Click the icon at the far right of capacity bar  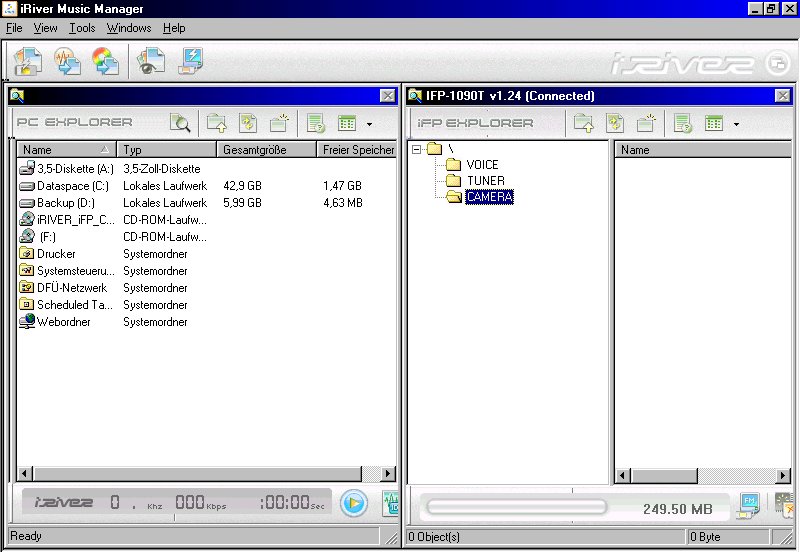coord(784,507)
